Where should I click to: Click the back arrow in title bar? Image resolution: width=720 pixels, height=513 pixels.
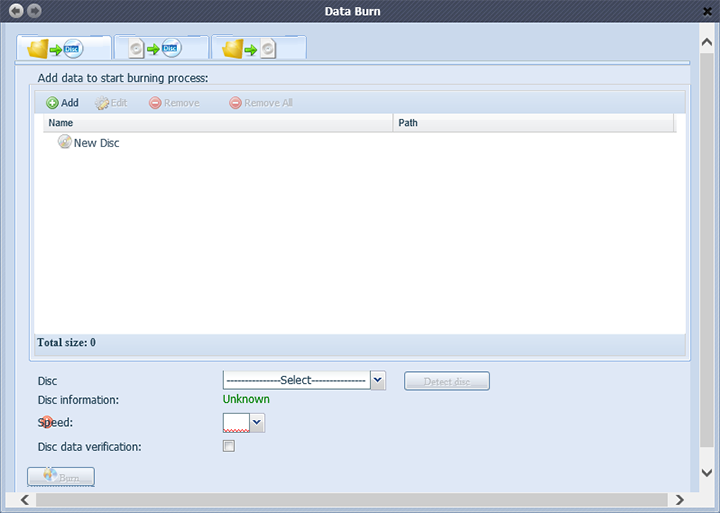coord(16,11)
